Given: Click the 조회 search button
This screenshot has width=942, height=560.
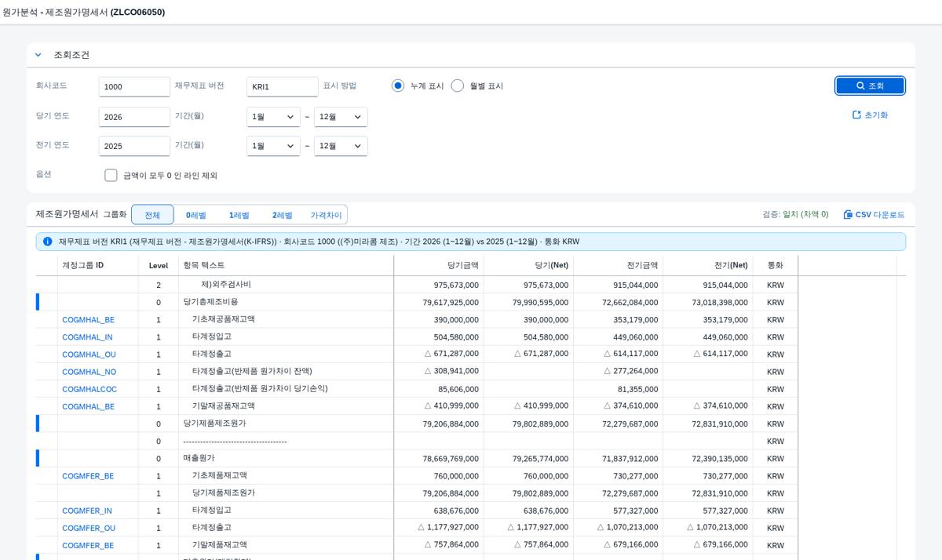Looking at the screenshot, I should (870, 85).
